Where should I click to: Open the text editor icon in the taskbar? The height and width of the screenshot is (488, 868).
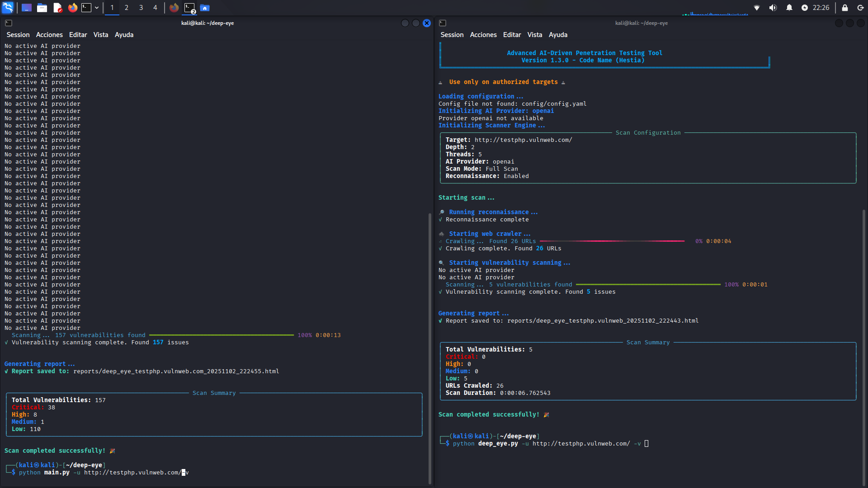(x=57, y=8)
